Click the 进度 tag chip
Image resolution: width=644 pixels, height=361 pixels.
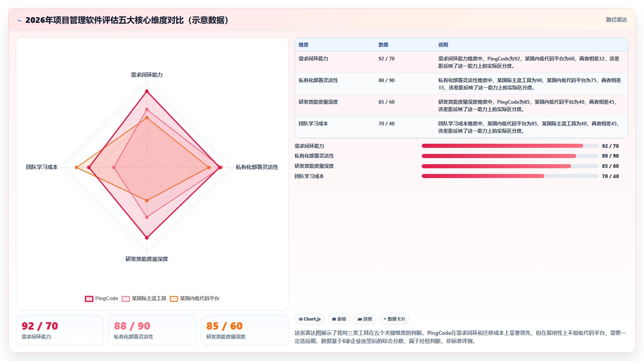click(x=365, y=319)
